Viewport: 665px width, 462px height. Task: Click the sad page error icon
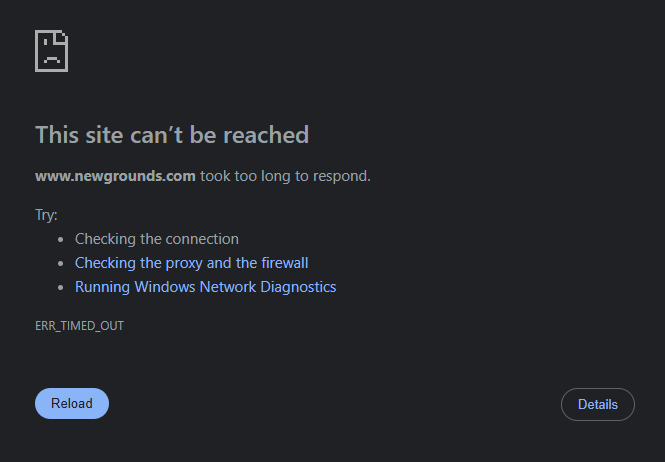[x=51, y=51]
